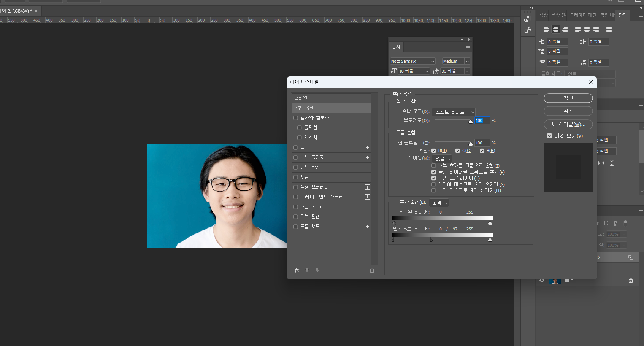The image size is (644, 346).
Task: Open the Layers panel flyout menu
Action: pyautogui.click(x=641, y=211)
